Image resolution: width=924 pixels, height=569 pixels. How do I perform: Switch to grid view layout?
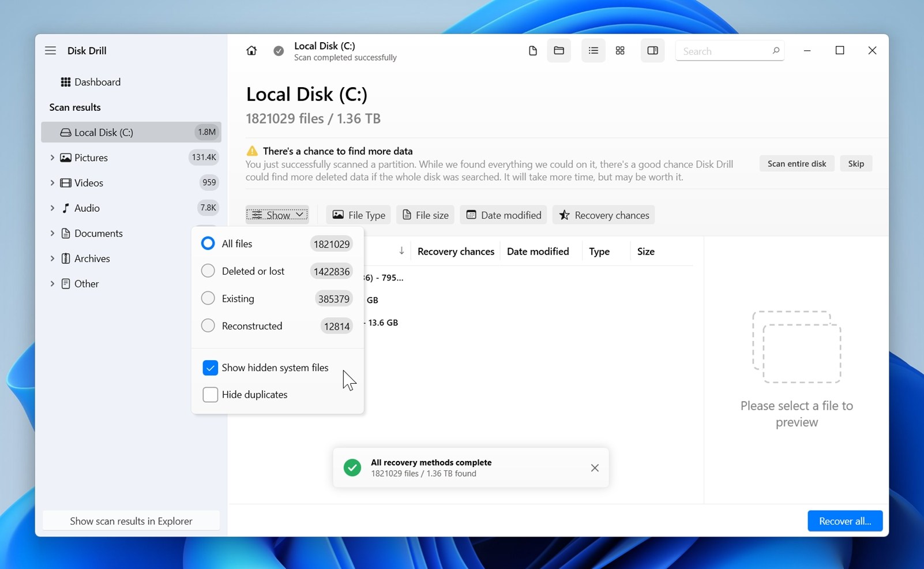click(620, 51)
